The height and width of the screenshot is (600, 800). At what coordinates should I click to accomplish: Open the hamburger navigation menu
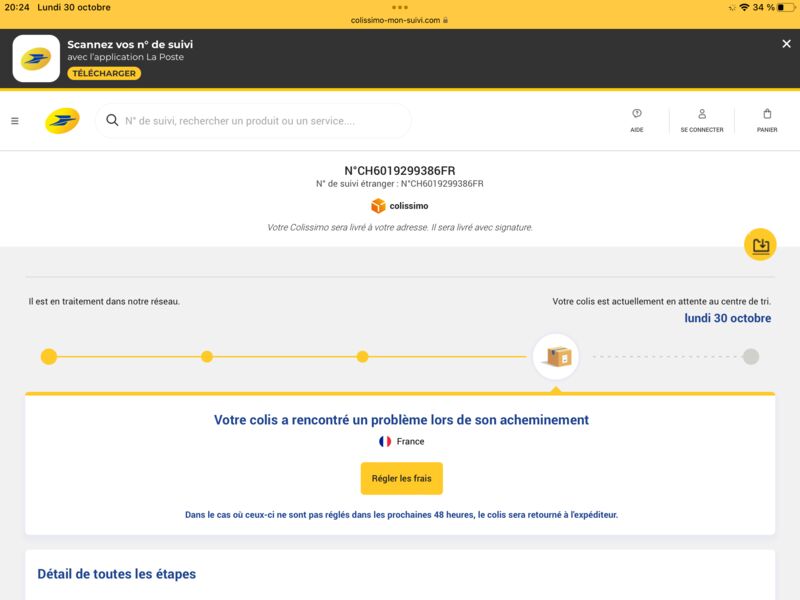pos(14,119)
